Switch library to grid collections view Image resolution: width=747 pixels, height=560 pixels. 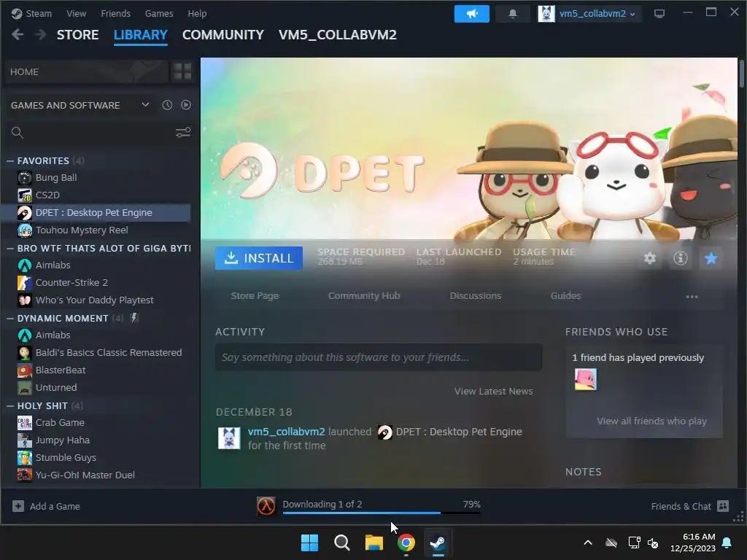182,71
